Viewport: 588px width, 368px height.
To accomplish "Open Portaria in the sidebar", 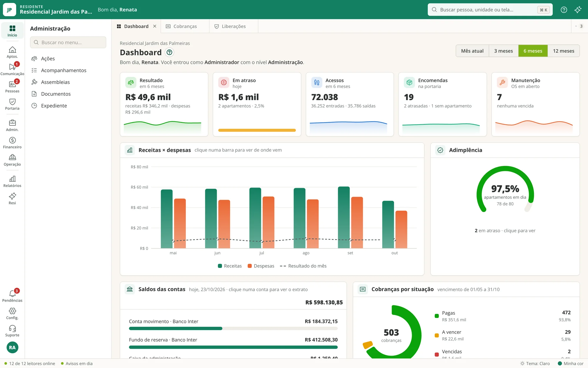I will click(x=12, y=104).
